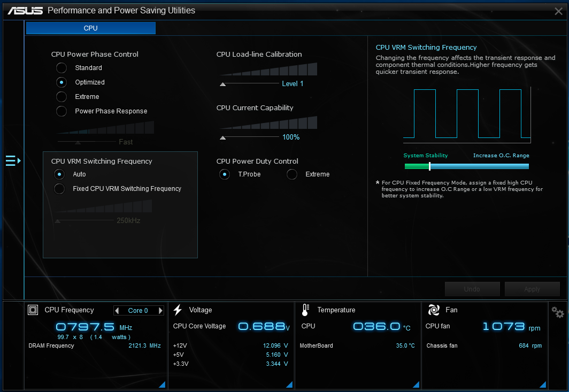Screen dimensions: 569x392
Task: Expand the Voltage panel corner triangle
Action: point(289,385)
